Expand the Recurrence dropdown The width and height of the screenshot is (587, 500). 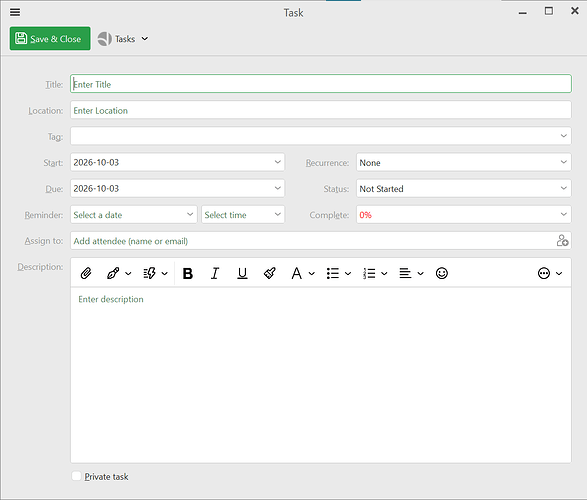pyautogui.click(x=563, y=162)
